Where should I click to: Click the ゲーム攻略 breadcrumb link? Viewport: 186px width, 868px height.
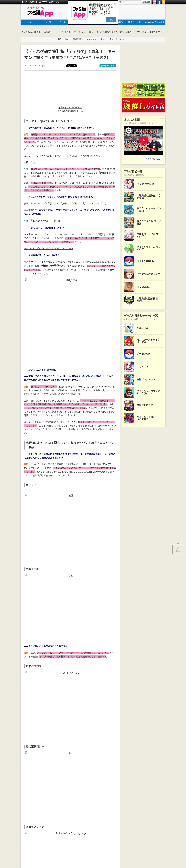tap(66, 32)
